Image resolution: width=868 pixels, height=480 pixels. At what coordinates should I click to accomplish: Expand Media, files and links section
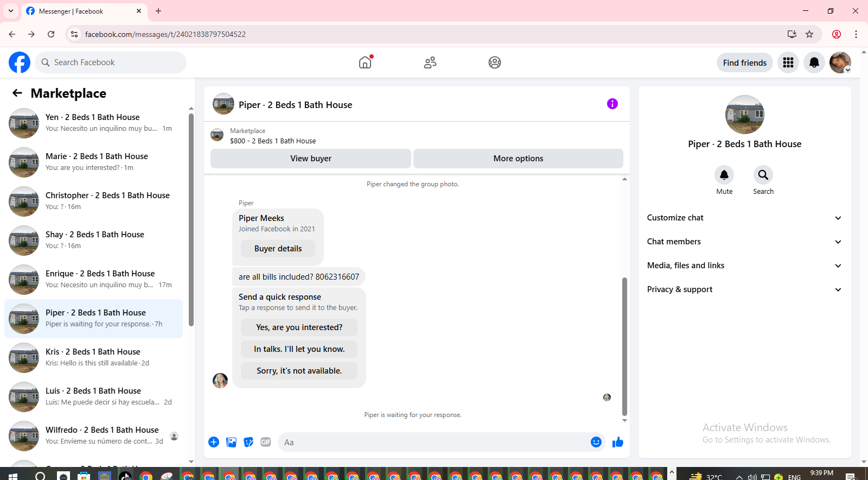click(744, 266)
